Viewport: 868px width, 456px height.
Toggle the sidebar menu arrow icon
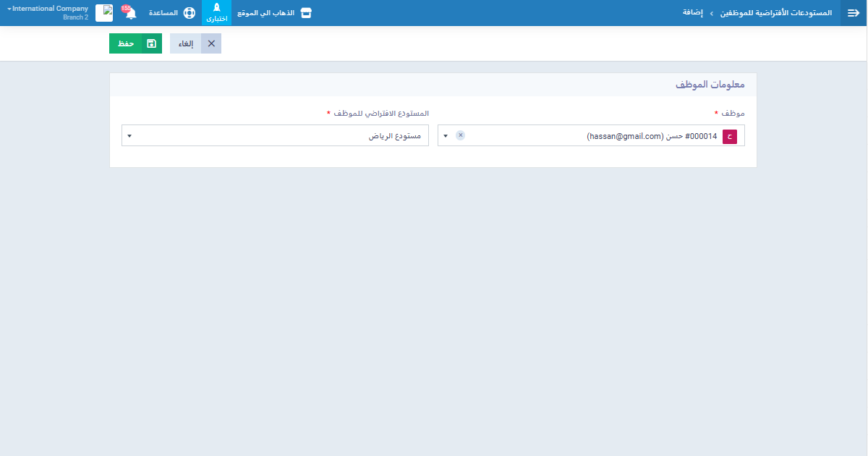coord(853,13)
